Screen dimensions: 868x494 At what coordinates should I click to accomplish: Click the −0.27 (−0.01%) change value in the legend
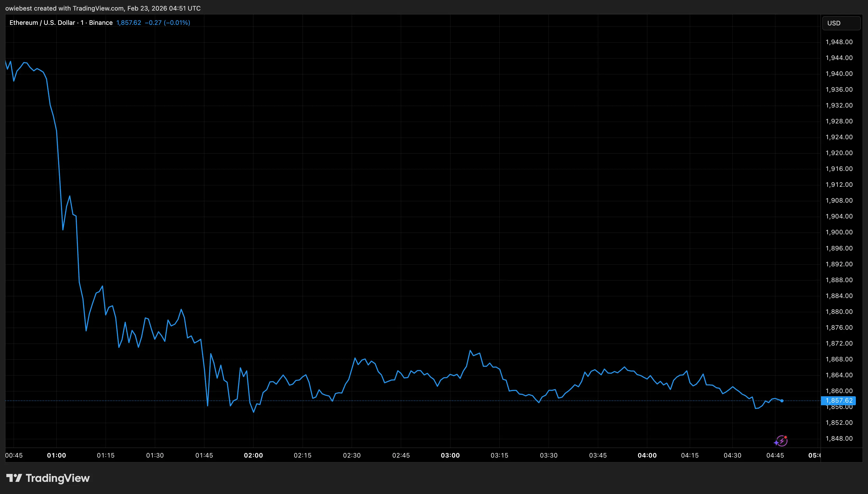click(x=167, y=23)
